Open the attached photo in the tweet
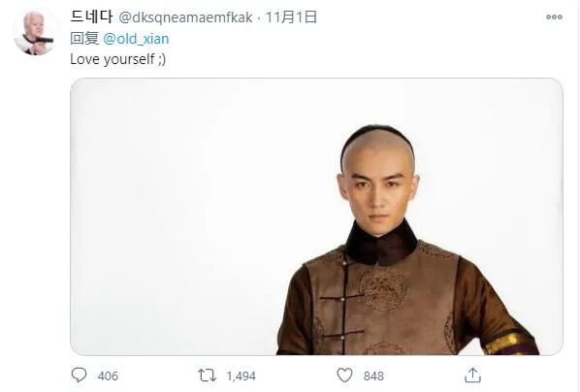This screenshot has width=580, height=392. coord(316,216)
